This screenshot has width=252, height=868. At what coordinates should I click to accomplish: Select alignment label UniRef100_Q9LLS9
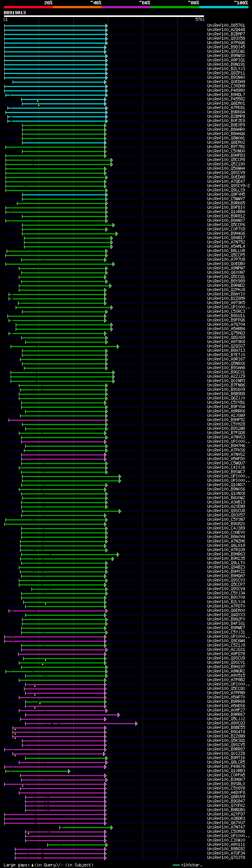pos(226,190)
